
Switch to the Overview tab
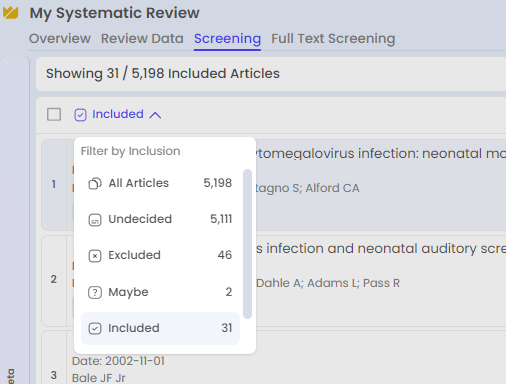pyautogui.click(x=60, y=39)
